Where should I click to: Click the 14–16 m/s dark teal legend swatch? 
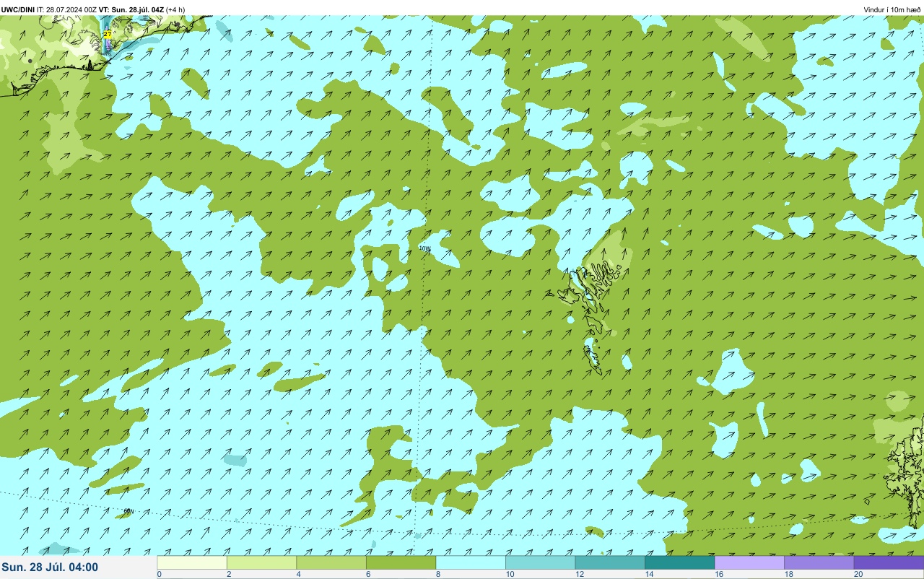(679, 562)
